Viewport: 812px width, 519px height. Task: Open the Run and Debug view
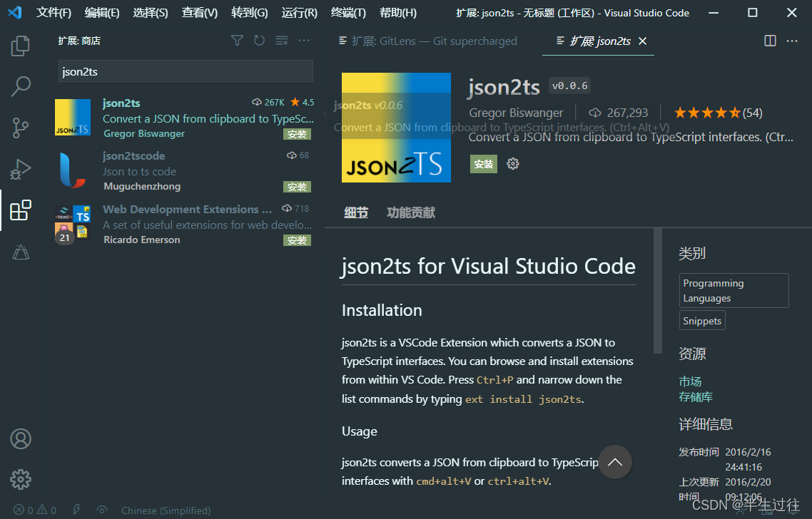[x=21, y=169]
